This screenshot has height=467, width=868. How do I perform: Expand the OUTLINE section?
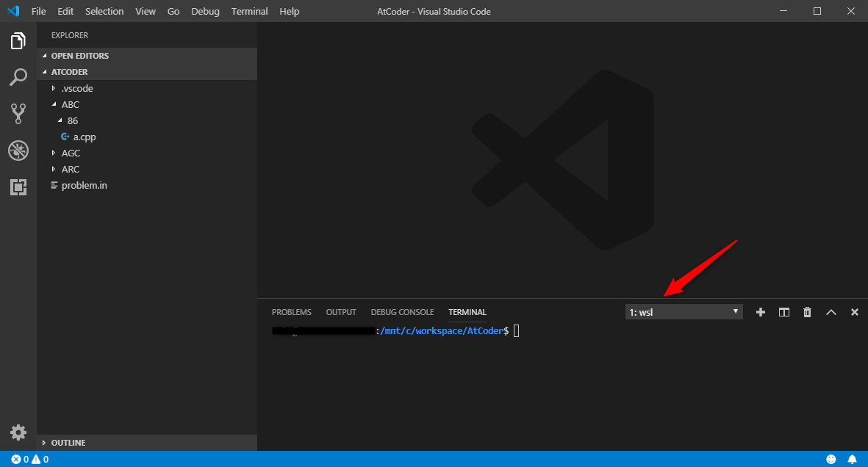point(147,443)
